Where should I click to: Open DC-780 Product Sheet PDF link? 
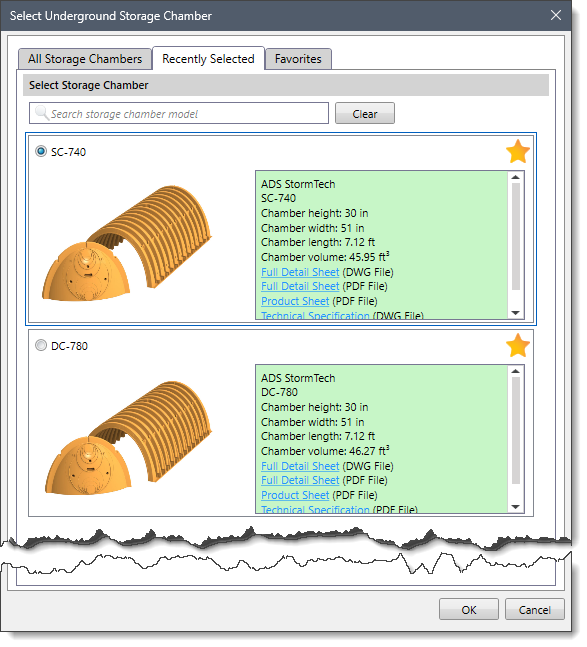click(x=295, y=495)
